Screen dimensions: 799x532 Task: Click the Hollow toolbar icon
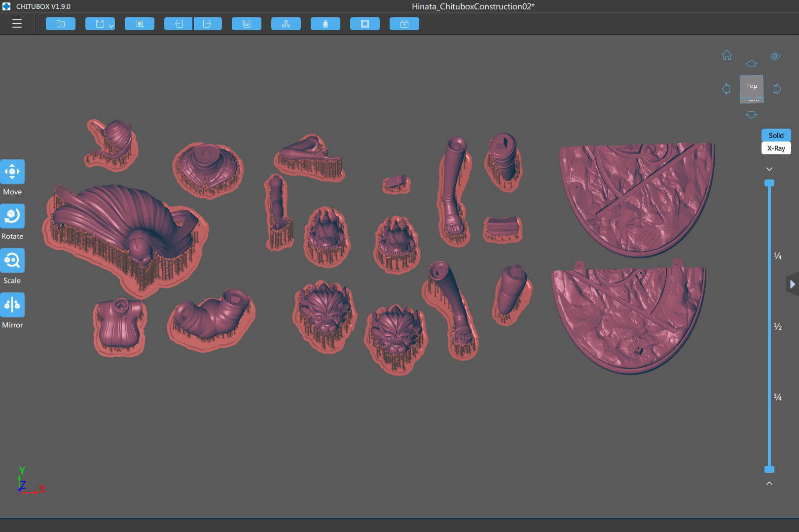326,24
